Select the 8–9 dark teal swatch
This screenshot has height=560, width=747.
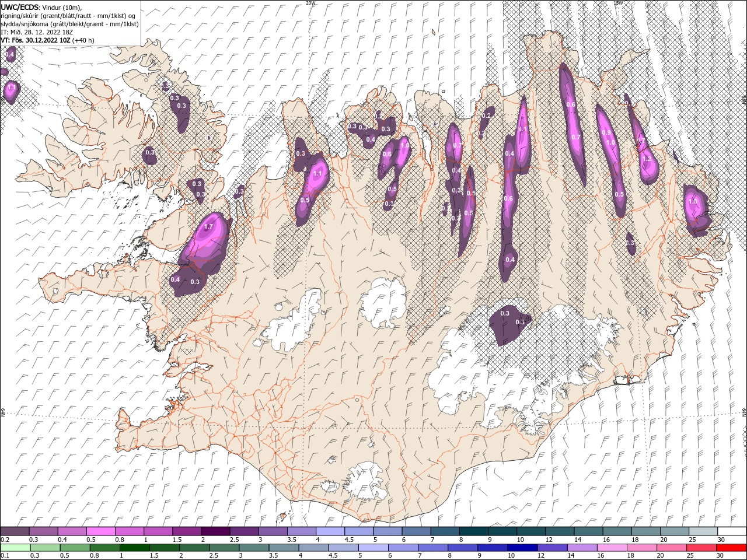click(474, 531)
